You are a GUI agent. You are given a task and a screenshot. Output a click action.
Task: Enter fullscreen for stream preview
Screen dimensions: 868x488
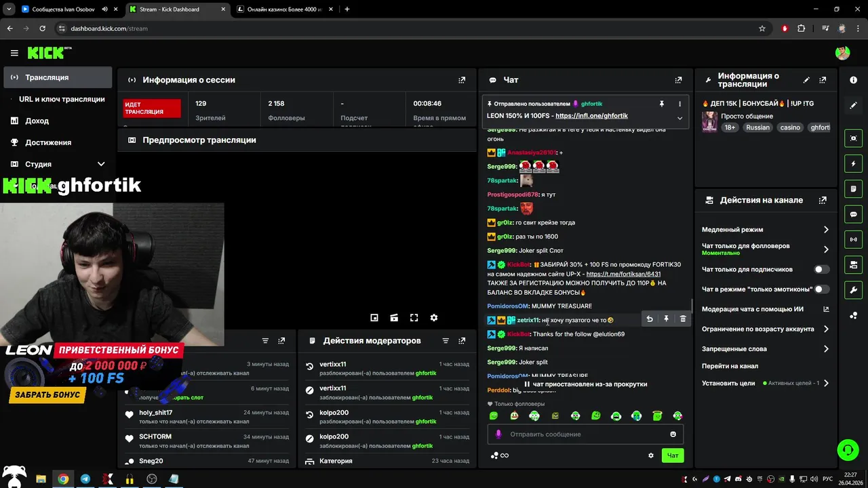point(414,318)
